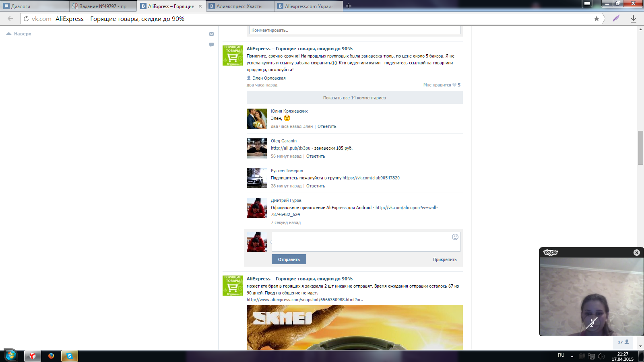Open Юлия Кряжевских's wedding avatar
Screen dimensions: 644x362
click(257, 119)
